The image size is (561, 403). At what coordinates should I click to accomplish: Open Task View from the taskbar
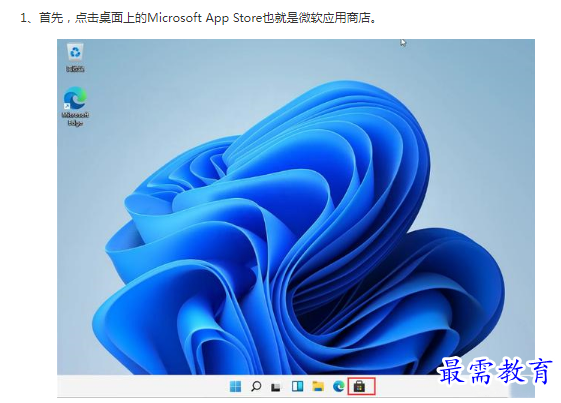[276, 387]
